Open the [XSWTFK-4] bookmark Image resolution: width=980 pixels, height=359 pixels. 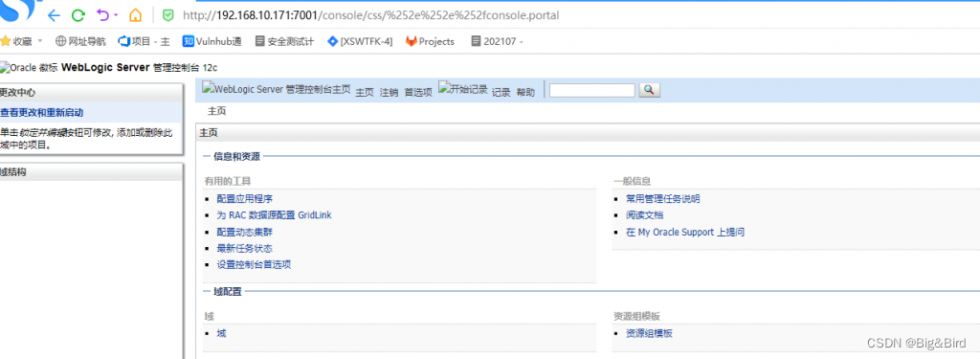[360, 41]
